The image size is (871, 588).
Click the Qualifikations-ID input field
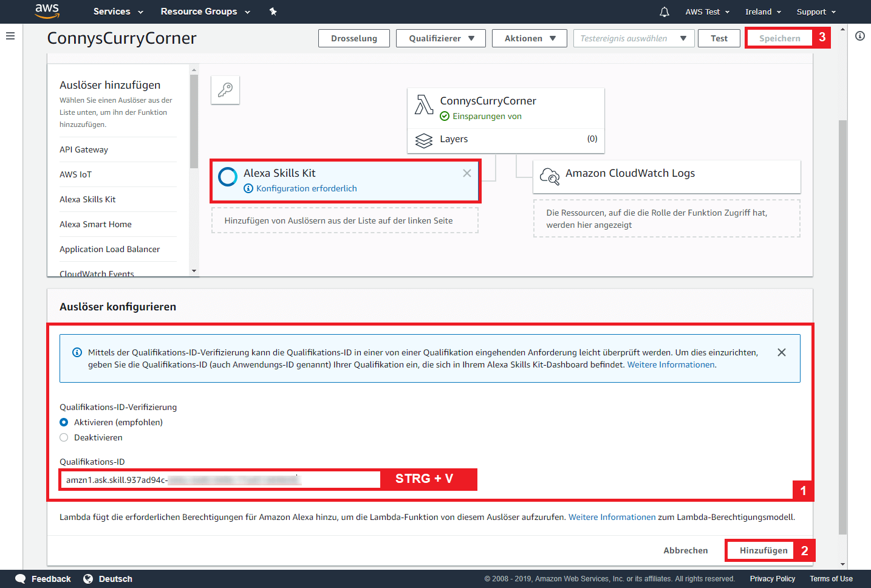coord(220,480)
